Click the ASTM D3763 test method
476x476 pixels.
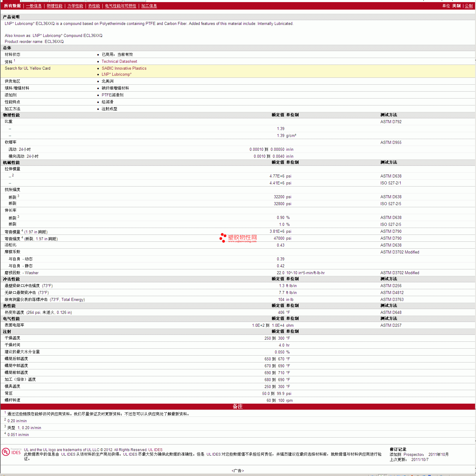point(392,300)
